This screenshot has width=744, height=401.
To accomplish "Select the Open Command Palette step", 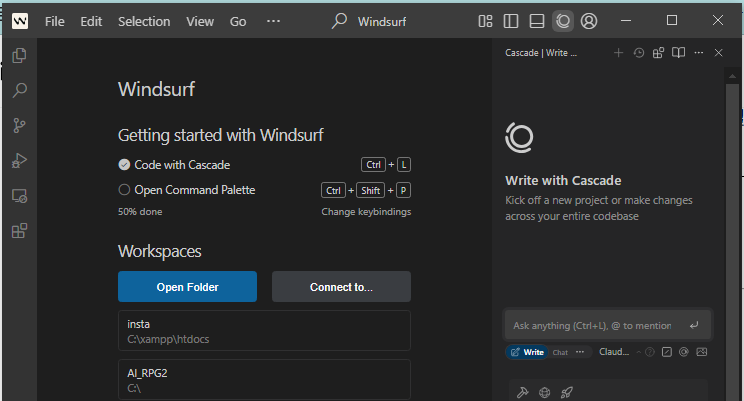I will 186,190.
